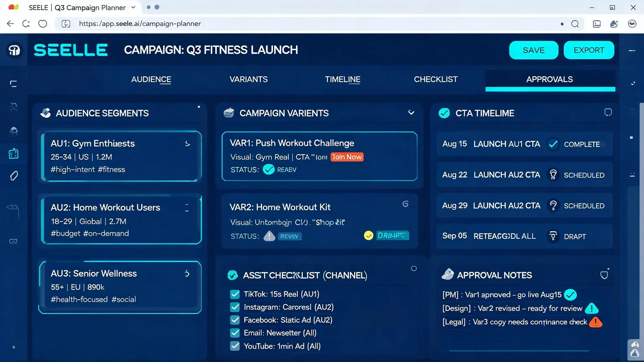
Task: Expand AU3 Senior Wellness card arrow
Action: (x=187, y=274)
